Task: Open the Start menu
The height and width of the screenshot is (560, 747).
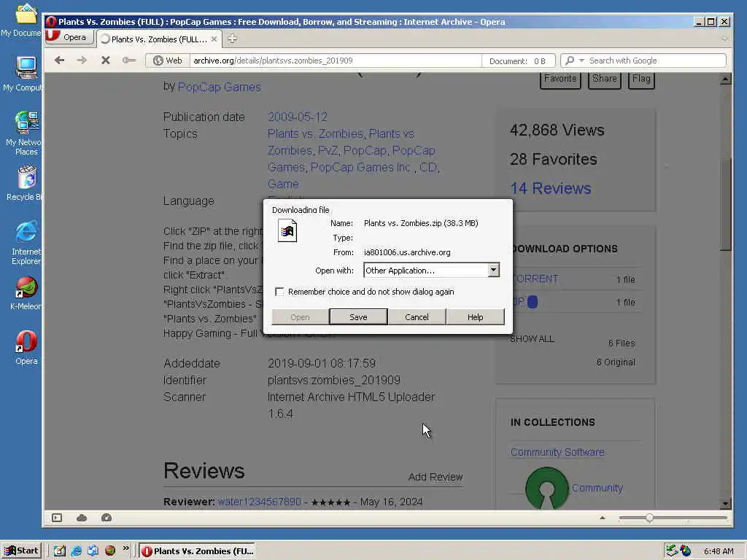Action: [x=21, y=551]
